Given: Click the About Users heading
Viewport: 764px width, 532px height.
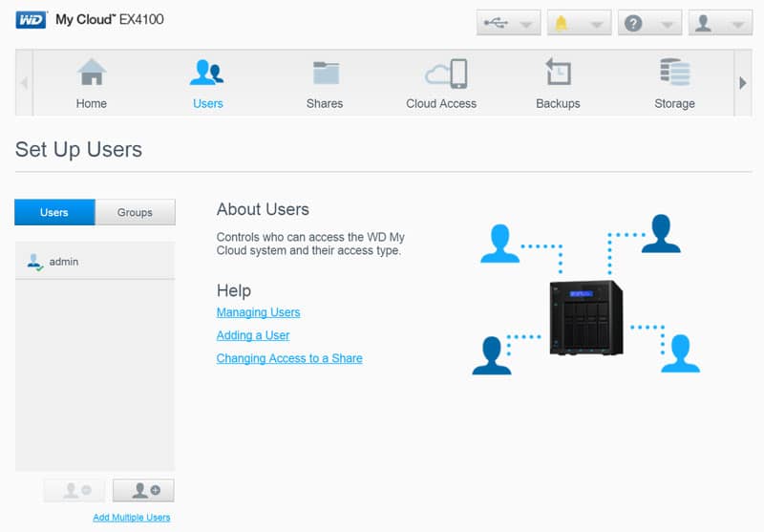Looking at the screenshot, I should [263, 209].
